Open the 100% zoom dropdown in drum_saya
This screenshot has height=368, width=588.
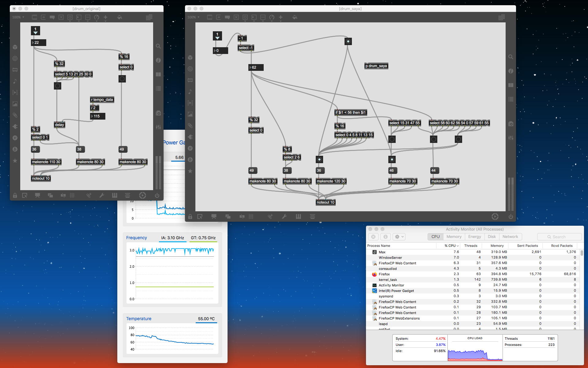click(x=194, y=17)
